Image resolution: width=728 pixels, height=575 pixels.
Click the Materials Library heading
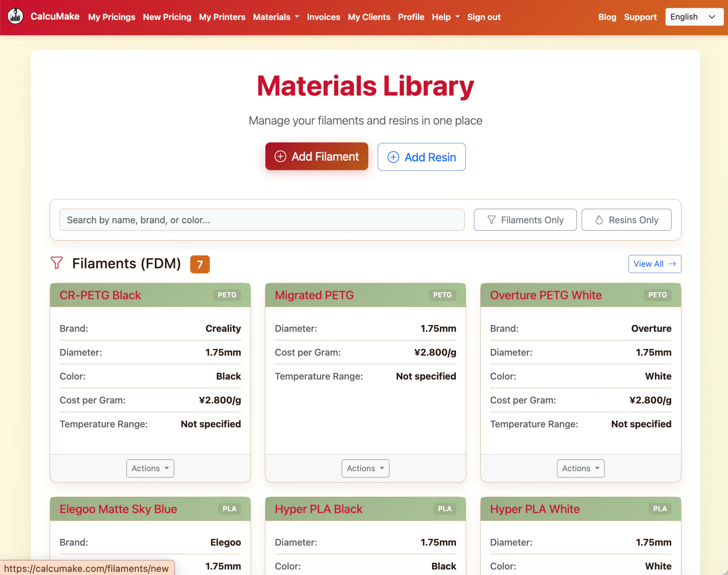point(366,86)
